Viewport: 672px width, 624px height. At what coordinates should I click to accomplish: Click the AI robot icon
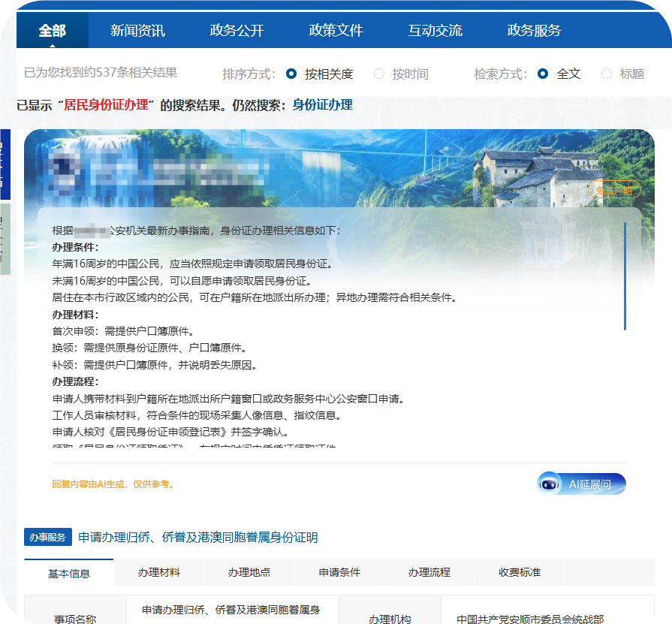click(549, 484)
